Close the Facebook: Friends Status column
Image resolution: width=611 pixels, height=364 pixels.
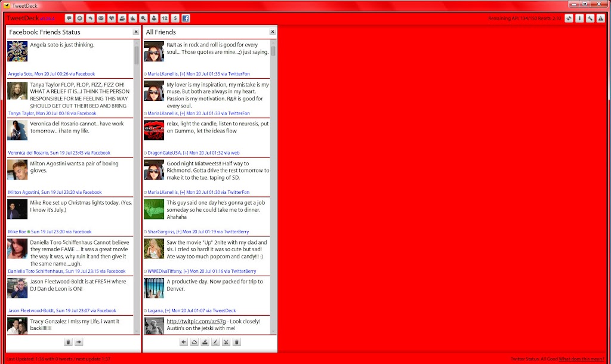[x=136, y=32]
